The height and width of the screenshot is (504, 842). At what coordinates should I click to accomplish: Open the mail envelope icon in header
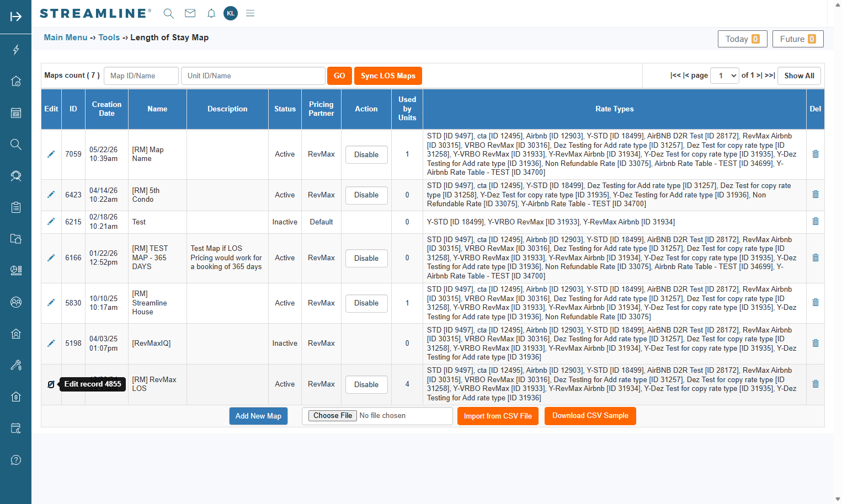[x=190, y=13]
